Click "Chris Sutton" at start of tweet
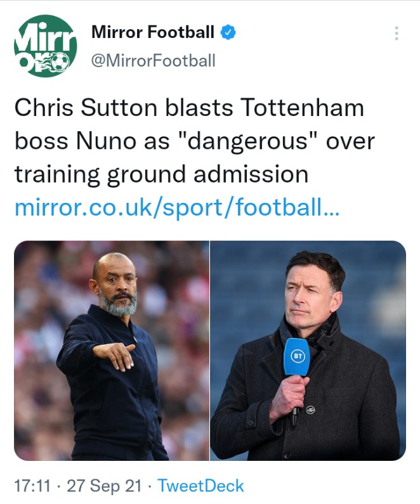The height and width of the screenshot is (504, 420). tap(86, 107)
